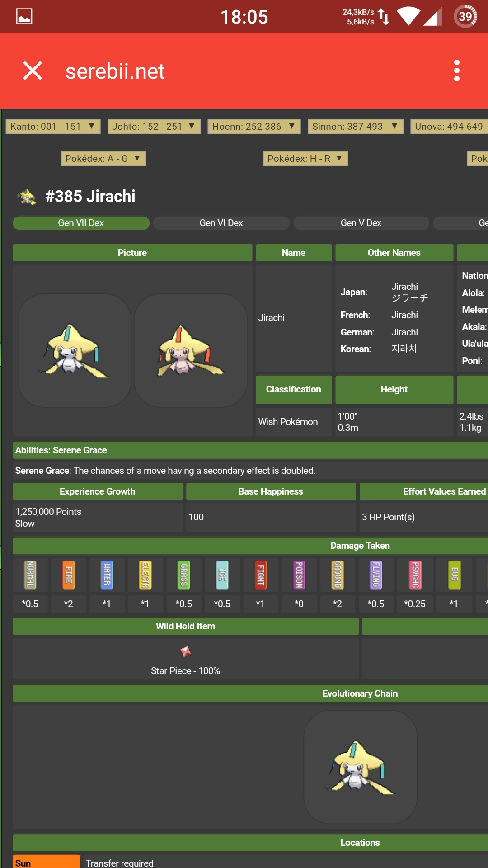
Task: Open the three-dot overflow menu
Action: pos(457,71)
